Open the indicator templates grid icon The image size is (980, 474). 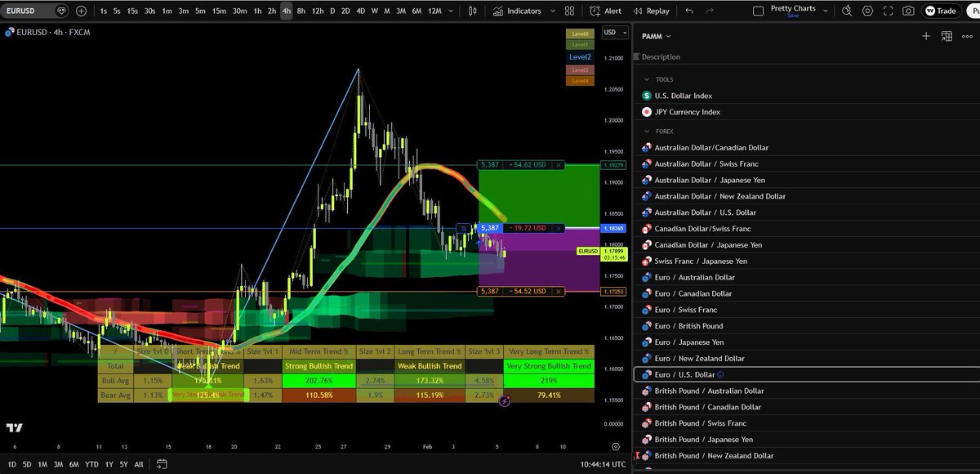(571, 11)
